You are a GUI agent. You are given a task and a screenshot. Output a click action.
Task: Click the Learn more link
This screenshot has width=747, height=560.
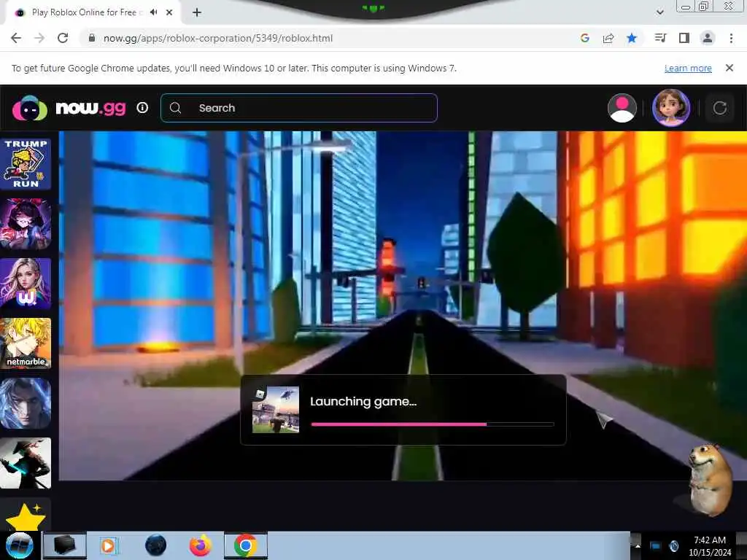click(x=688, y=68)
